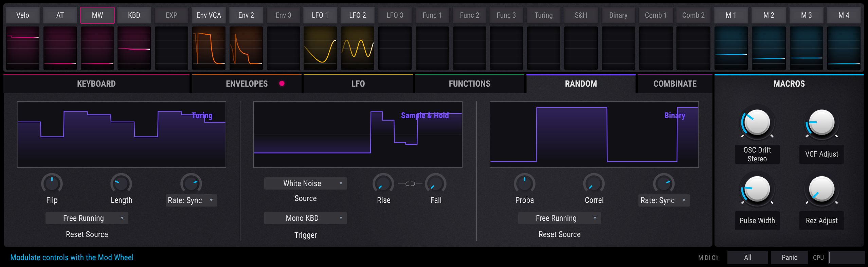
Task: Select the Binary source button
Action: [618, 15]
